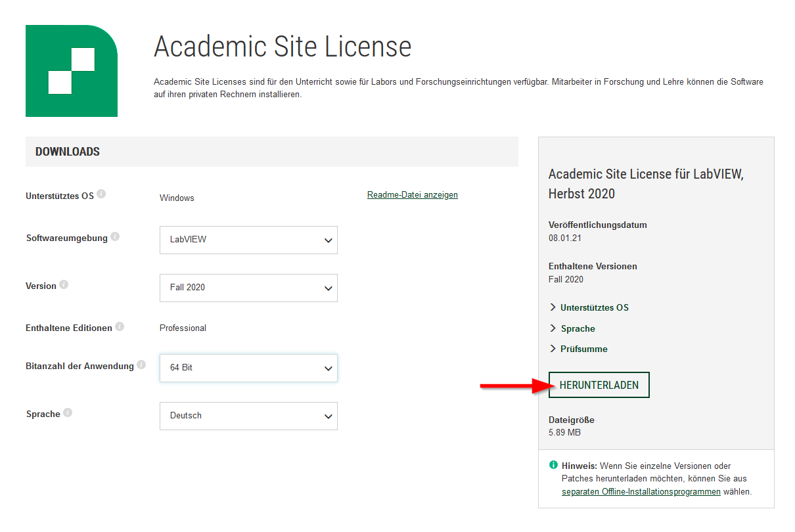Click the Academic Site License page title

283,47
